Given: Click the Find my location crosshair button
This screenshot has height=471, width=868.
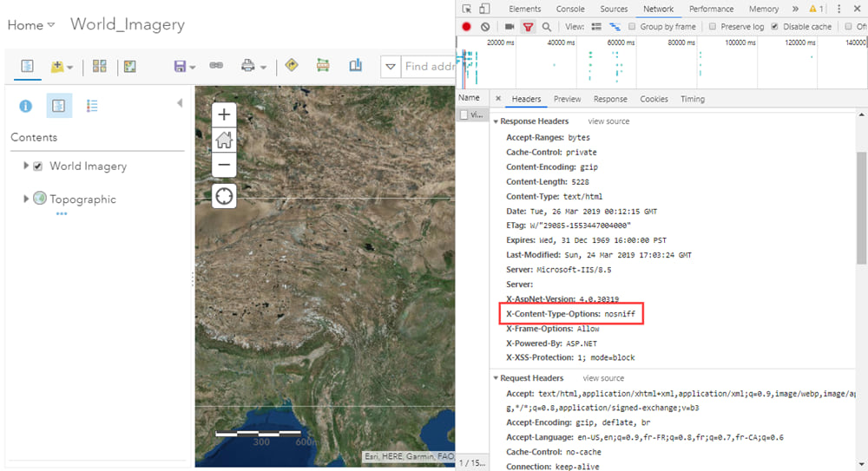Looking at the screenshot, I should pos(224,196).
